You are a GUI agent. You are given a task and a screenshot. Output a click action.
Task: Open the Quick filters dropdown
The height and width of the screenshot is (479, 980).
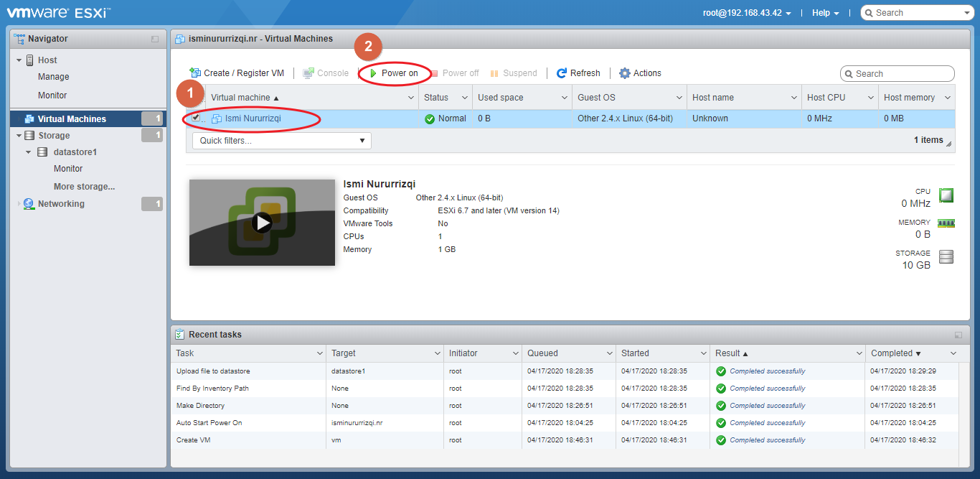click(x=281, y=140)
